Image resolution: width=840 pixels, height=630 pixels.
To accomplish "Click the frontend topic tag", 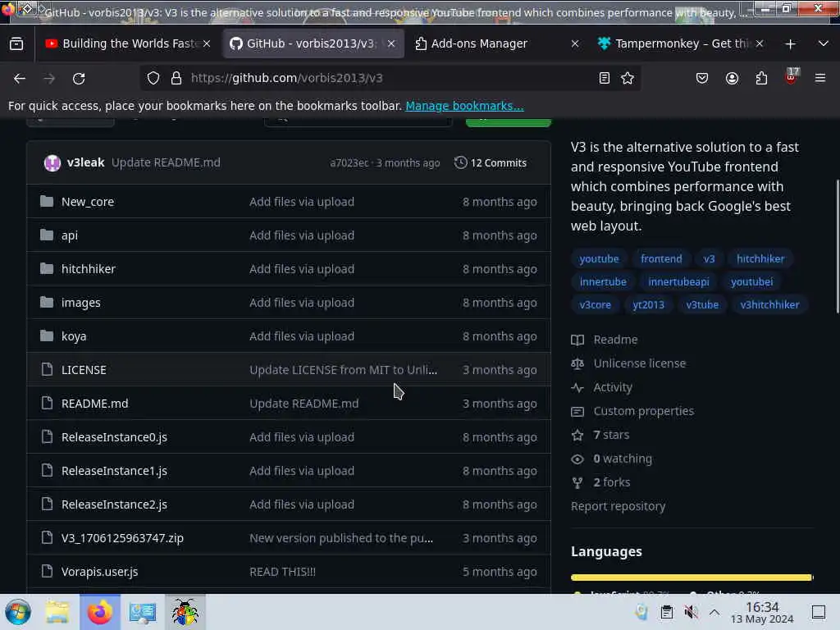I will 662,258.
